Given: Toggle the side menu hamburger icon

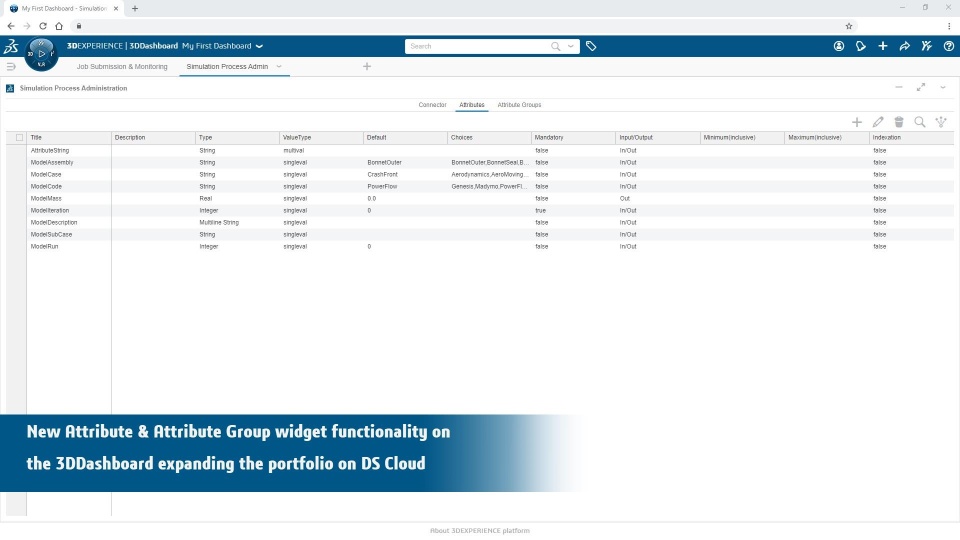Looking at the screenshot, I should 10,66.
